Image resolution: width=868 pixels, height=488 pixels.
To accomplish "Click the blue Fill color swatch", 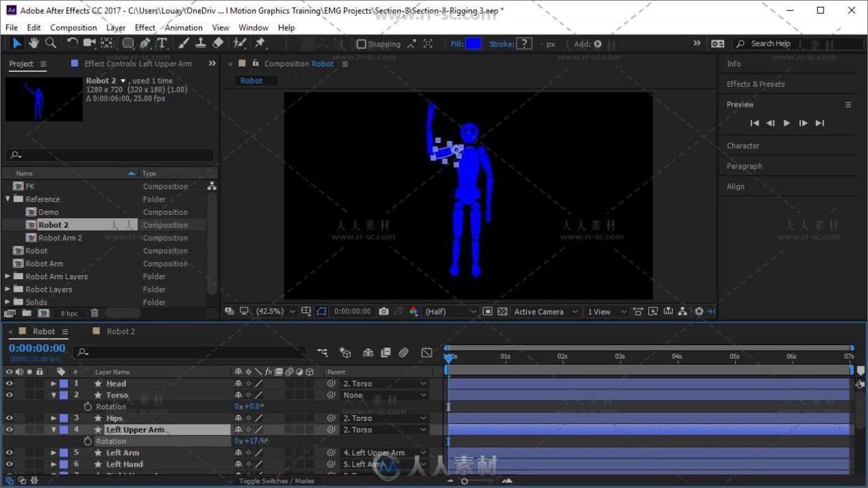I will coord(473,44).
